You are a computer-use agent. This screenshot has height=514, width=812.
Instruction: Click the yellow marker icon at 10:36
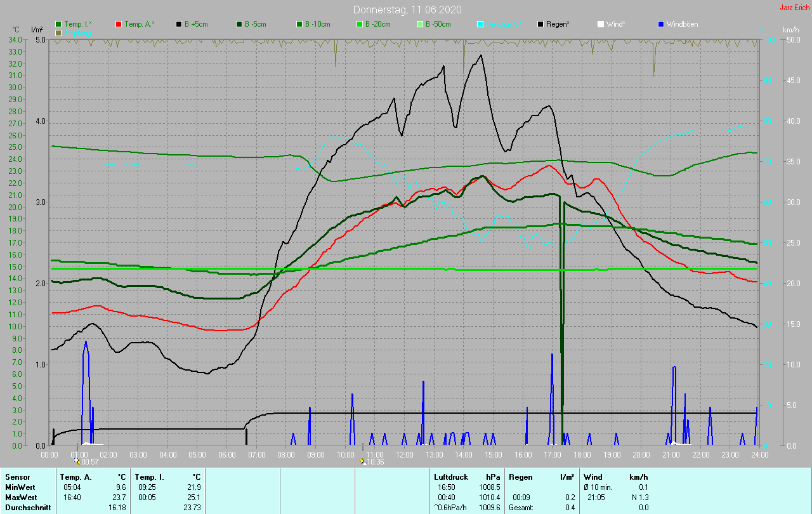coord(362,462)
